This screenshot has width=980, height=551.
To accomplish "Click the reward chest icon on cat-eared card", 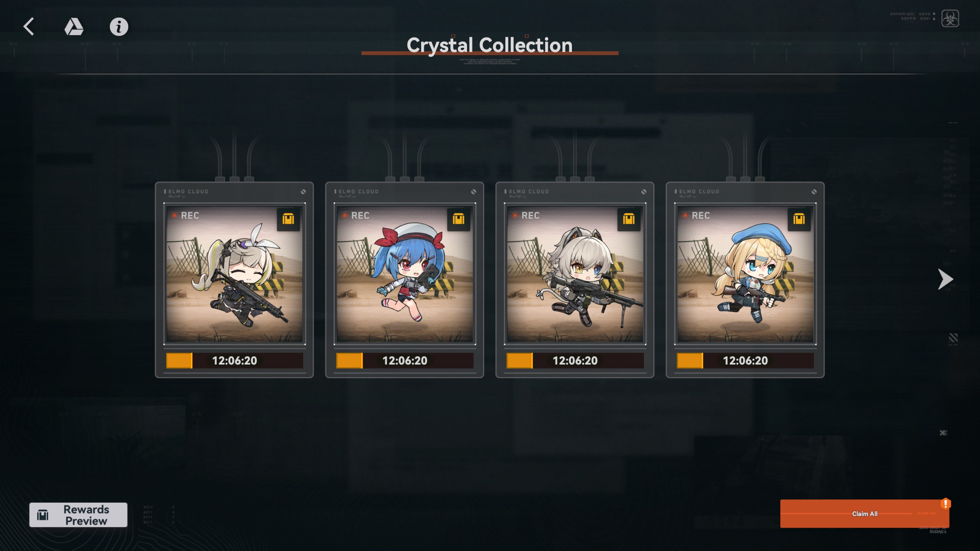I will (x=629, y=219).
